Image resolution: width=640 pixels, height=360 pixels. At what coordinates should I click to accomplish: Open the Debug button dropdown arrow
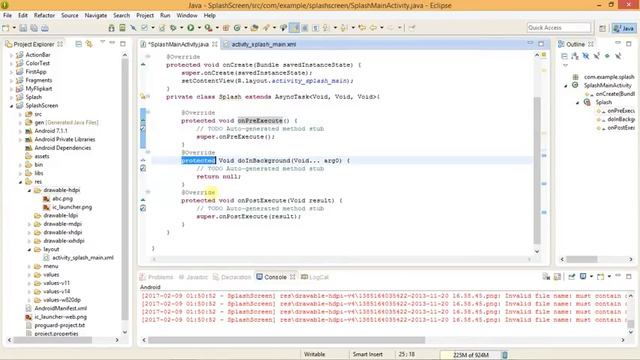point(182,28)
